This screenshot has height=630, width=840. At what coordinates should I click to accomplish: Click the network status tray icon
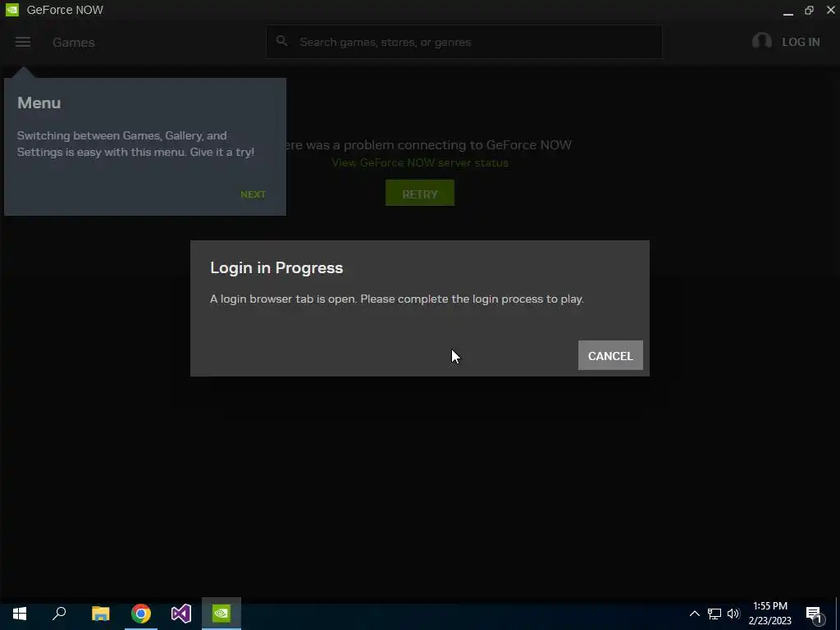coord(714,614)
